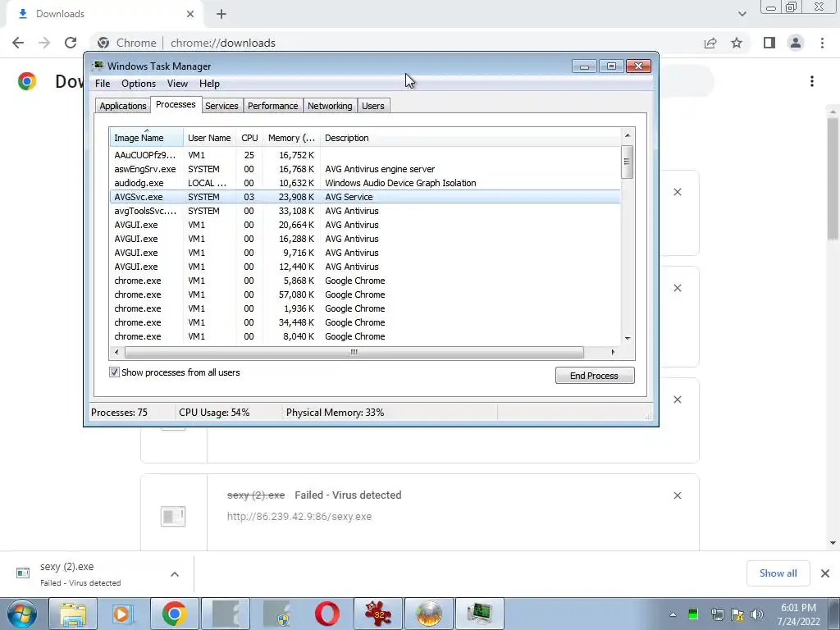The width and height of the screenshot is (840, 630).
Task: Open the taskbar clock showing 6:01 PM
Action: coord(798,614)
